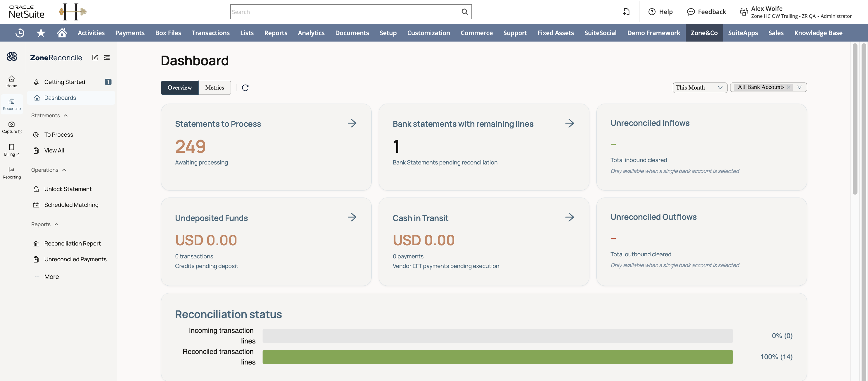
Task: Collapse the sidebar menu icon
Action: [107, 58]
